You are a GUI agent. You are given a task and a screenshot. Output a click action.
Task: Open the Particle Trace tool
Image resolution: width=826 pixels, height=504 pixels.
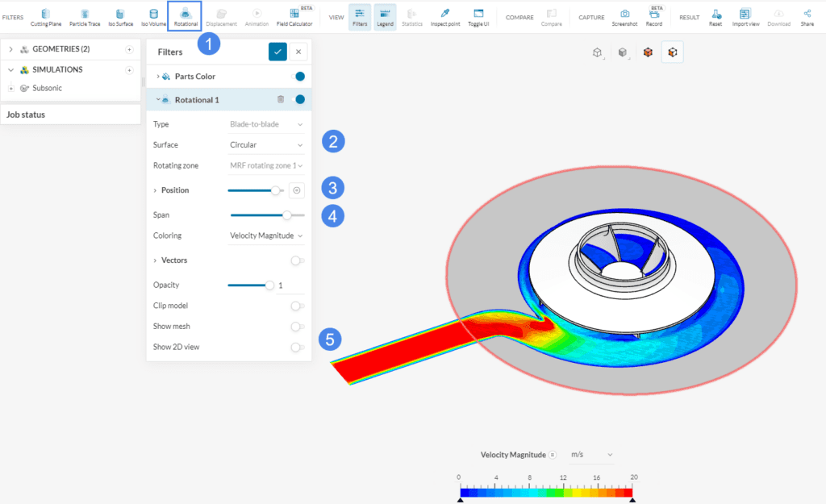tap(84, 15)
